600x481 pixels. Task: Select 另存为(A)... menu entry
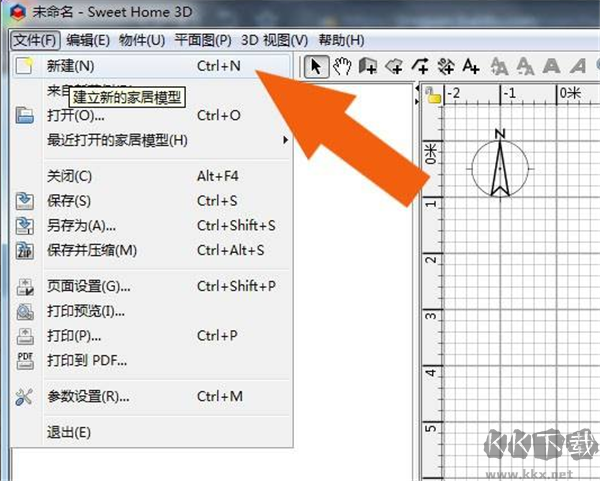click(152, 226)
